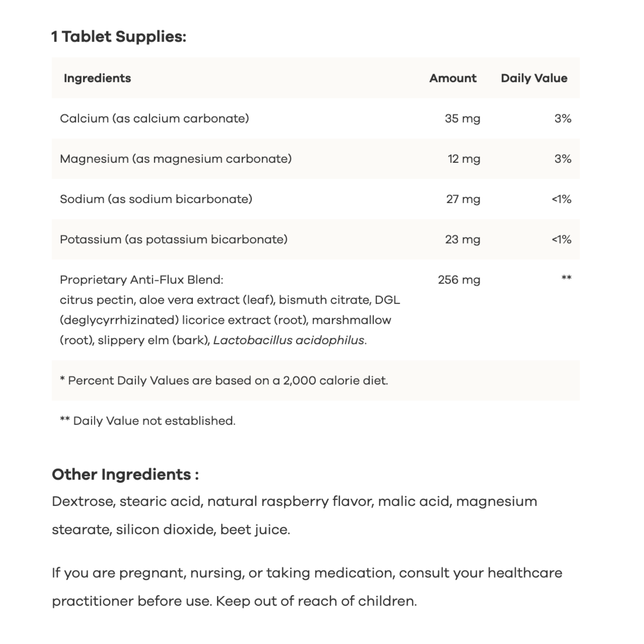
Task: Click the 35 mg calcium amount
Action: (x=462, y=119)
